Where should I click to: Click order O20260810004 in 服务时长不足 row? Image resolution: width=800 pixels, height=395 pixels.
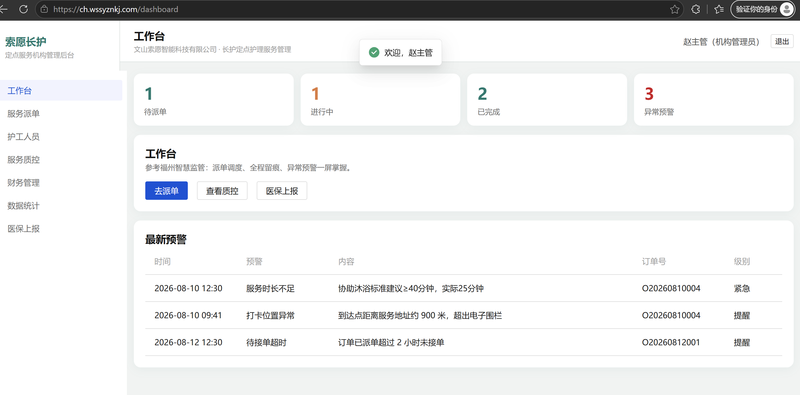[x=671, y=288]
